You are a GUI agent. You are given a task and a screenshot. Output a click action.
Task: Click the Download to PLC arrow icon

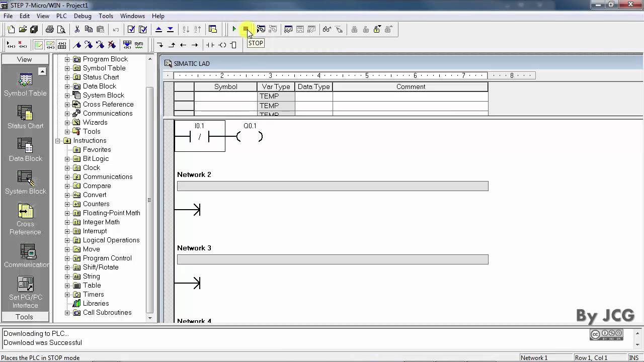(x=170, y=30)
